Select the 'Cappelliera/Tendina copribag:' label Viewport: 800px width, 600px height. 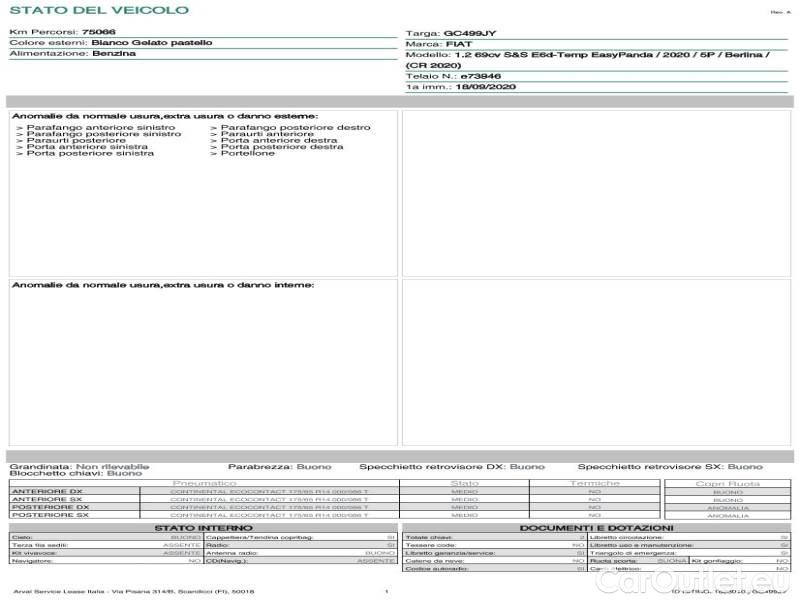[259, 537]
